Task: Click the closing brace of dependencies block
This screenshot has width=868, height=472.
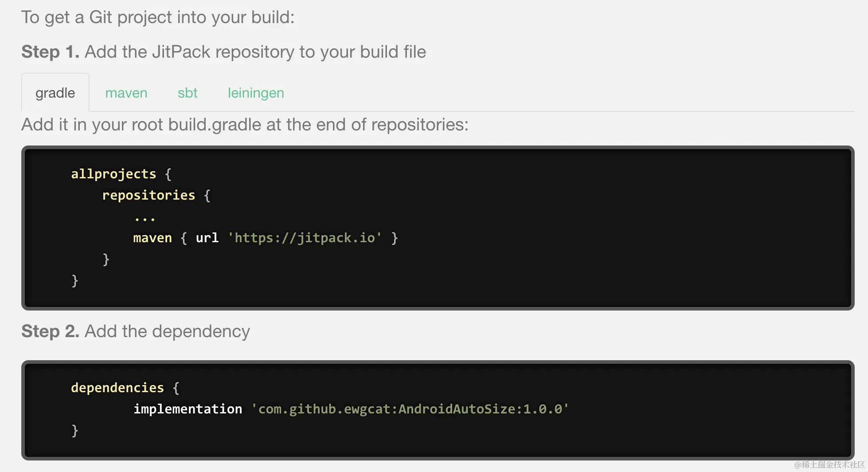Action: coord(75,430)
